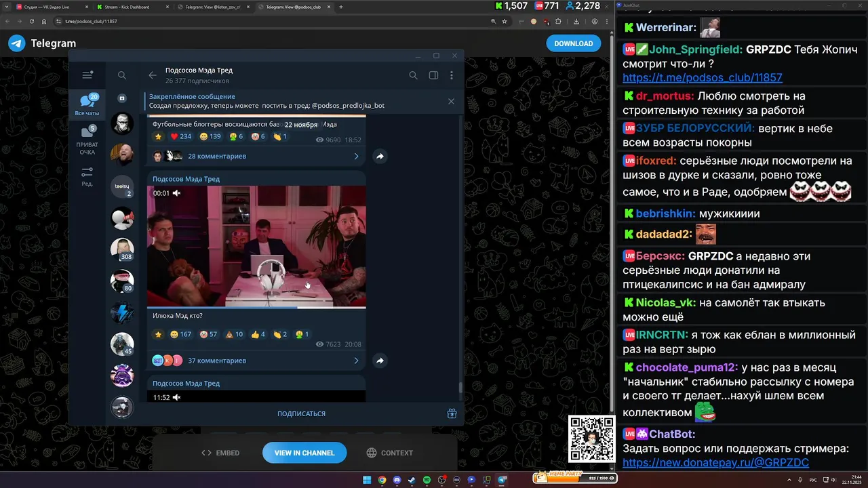Open the 'Все чаты' folder
This screenshot has height=488, width=868.
(87, 105)
